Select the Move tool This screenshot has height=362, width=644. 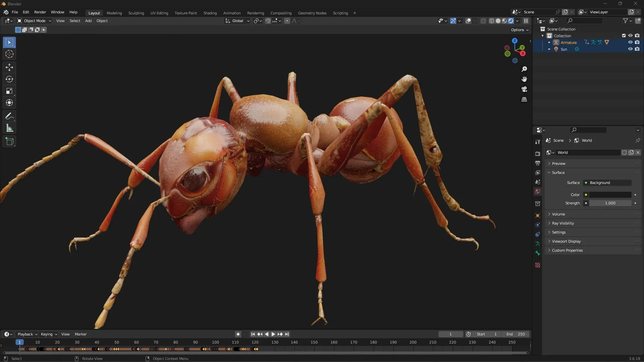(x=9, y=67)
